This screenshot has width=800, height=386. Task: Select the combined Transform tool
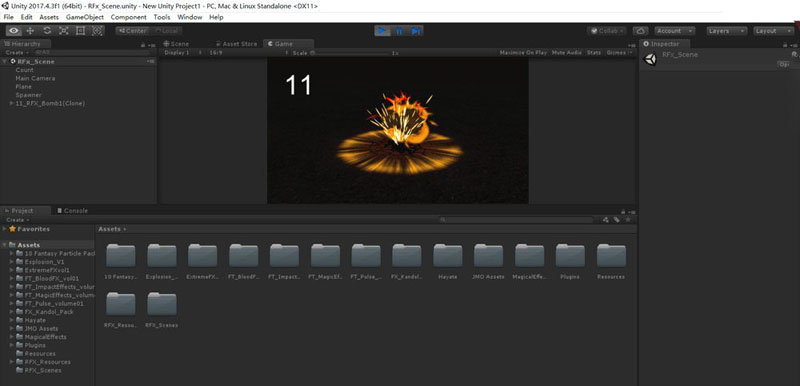(x=97, y=31)
